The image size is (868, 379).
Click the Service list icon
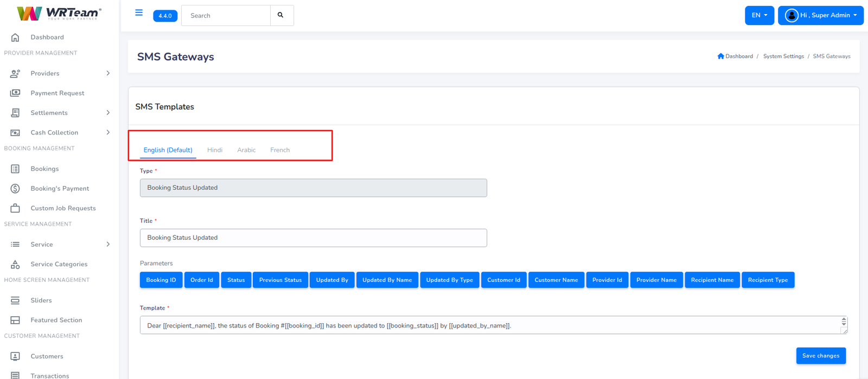pyautogui.click(x=15, y=245)
